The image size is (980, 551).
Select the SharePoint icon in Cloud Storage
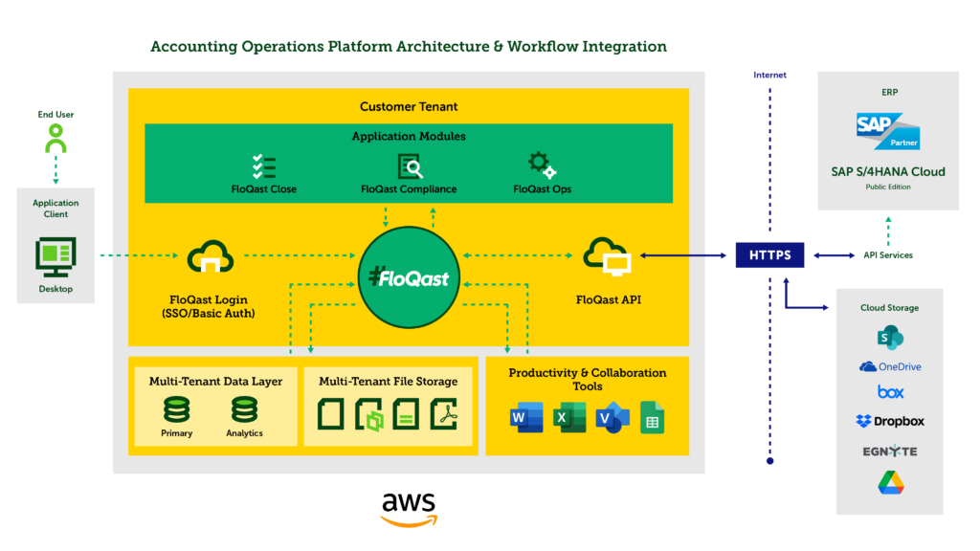pos(890,338)
